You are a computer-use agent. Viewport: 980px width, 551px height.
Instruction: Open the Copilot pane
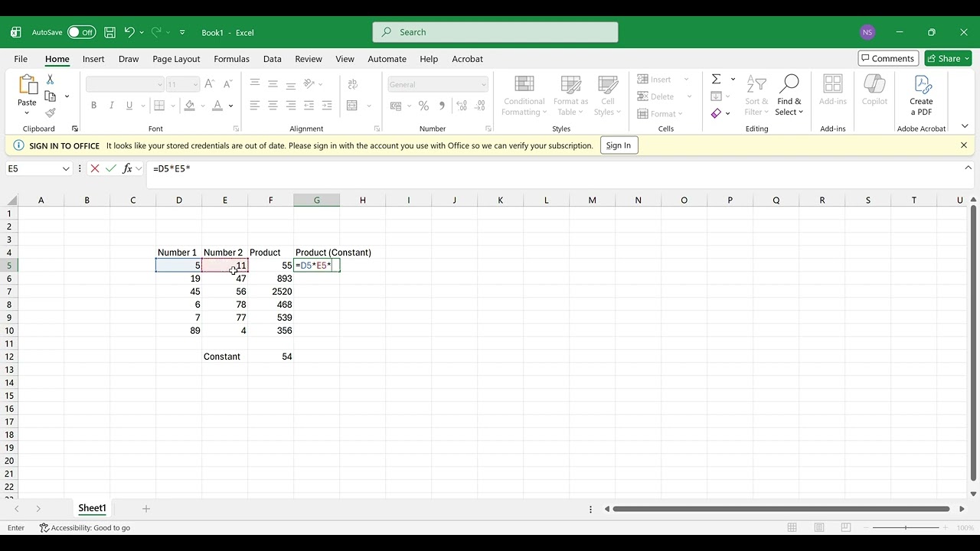coord(874,90)
